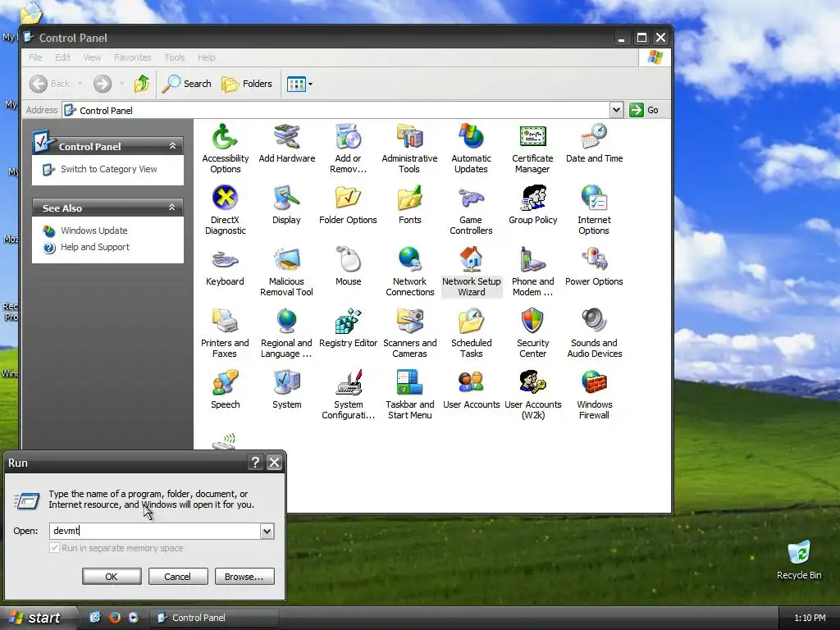Toggle the Folders toolbar button

tap(247, 84)
